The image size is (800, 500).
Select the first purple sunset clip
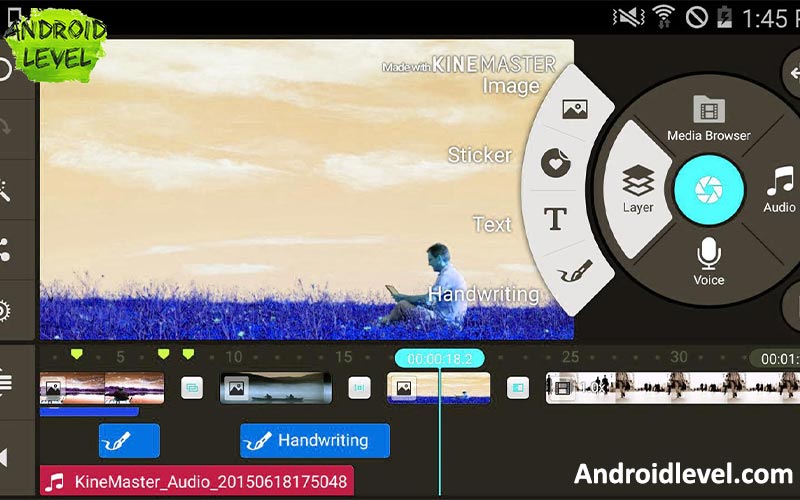coord(102,388)
